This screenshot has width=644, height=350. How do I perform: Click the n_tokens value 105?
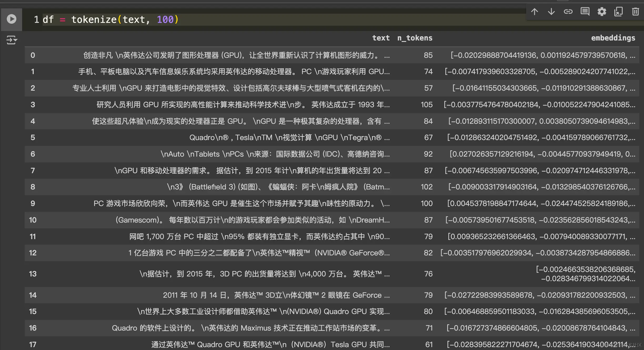426,105
